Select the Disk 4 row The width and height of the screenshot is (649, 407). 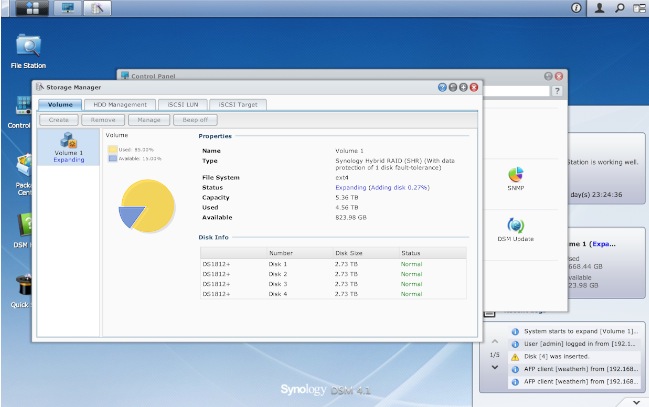click(333, 294)
